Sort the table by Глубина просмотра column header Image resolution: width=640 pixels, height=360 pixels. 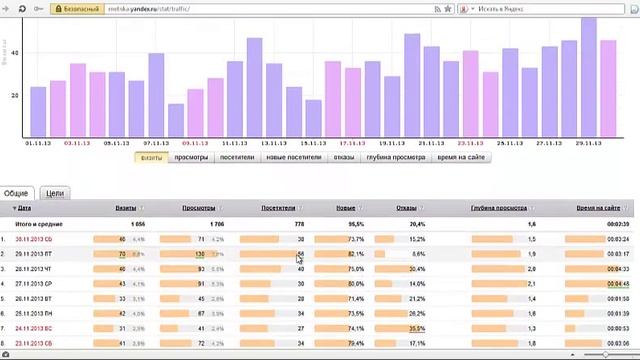pos(499,208)
